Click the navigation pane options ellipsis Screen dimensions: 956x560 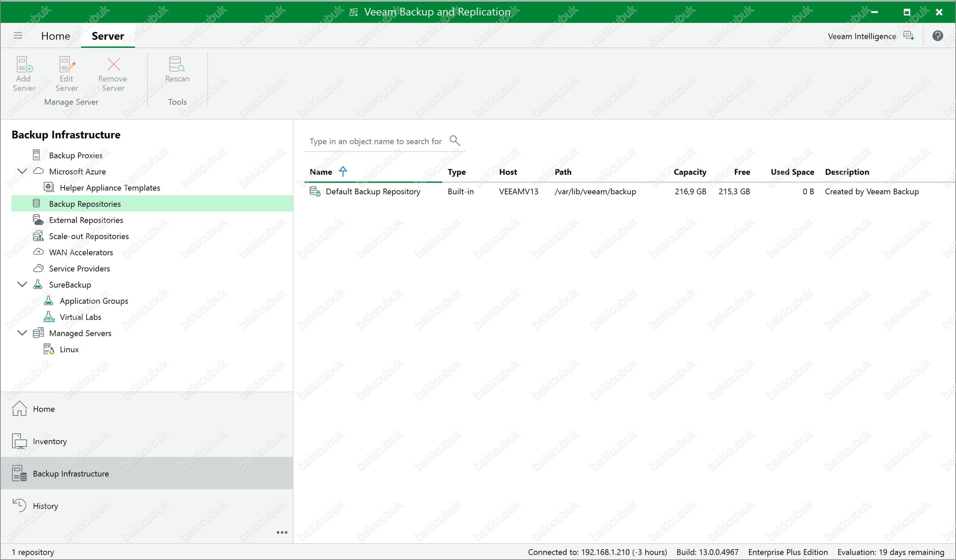pos(282,532)
